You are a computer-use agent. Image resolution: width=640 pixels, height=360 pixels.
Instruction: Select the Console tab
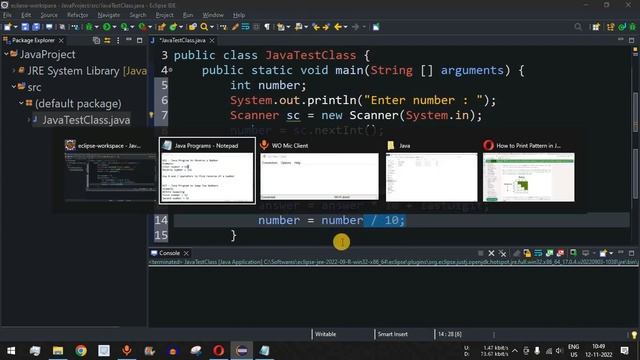click(169, 253)
